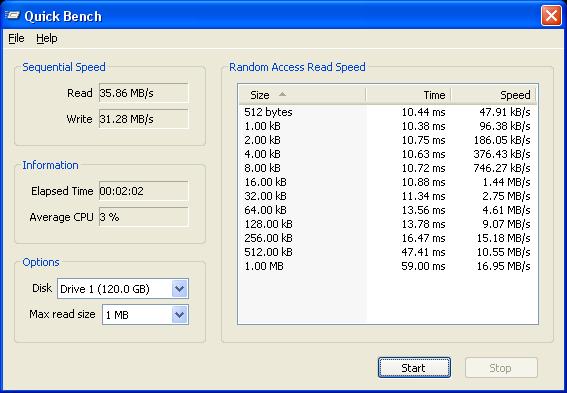This screenshot has height=393, width=567.
Task: Select the 512.00 kB row
Action: coord(388,252)
